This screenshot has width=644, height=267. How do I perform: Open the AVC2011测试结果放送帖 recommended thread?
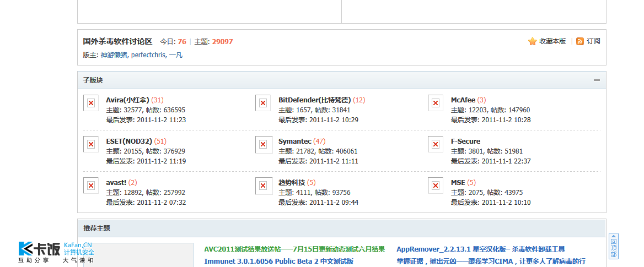294,249
